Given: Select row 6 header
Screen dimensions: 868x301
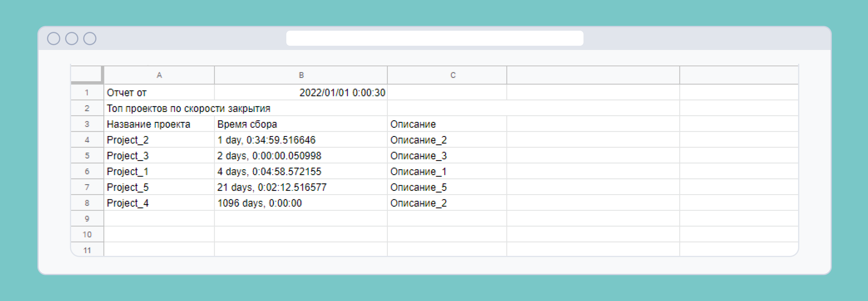Looking at the screenshot, I should 87,171.
